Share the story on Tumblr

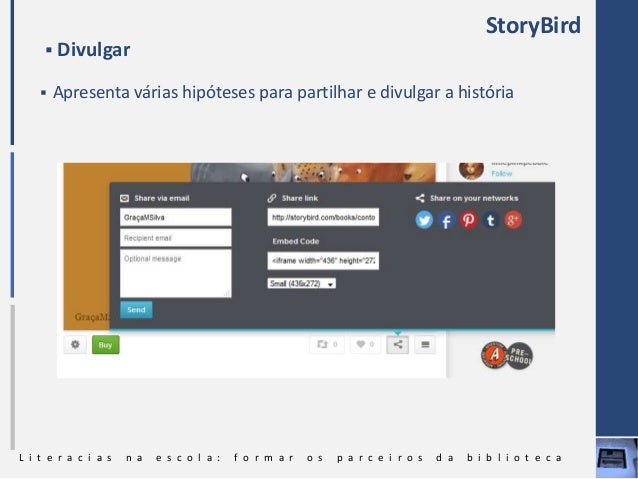pyautogui.click(x=491, y=220)
